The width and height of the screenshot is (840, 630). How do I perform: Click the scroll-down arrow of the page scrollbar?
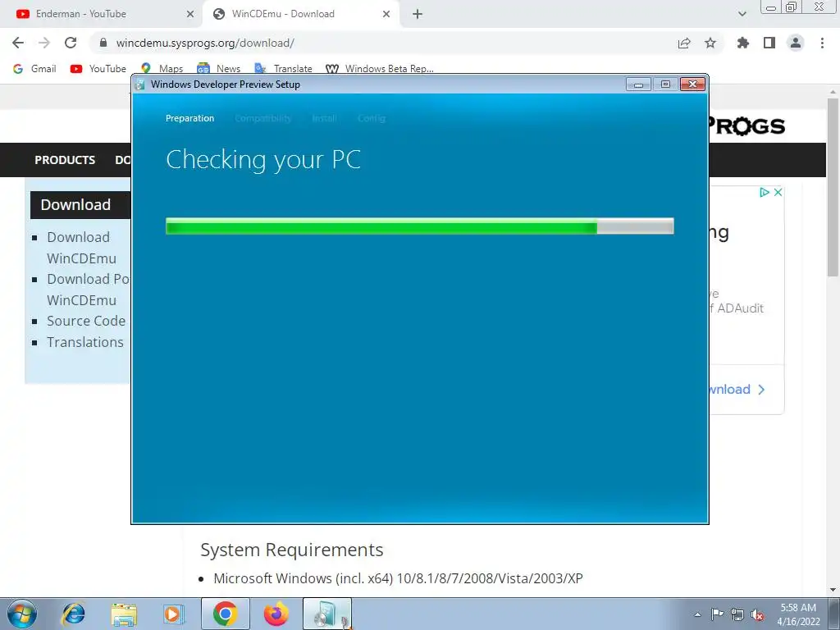click(x=833, y=590)
